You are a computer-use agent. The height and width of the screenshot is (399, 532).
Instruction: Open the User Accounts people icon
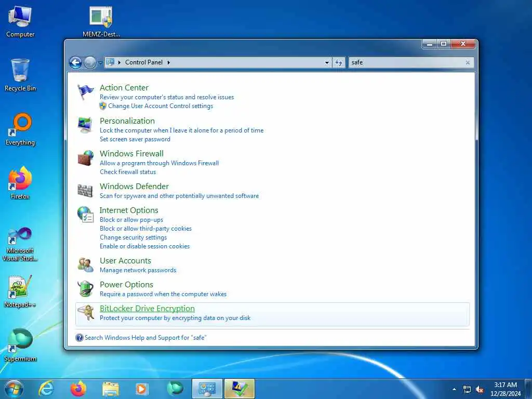(85, 265)
